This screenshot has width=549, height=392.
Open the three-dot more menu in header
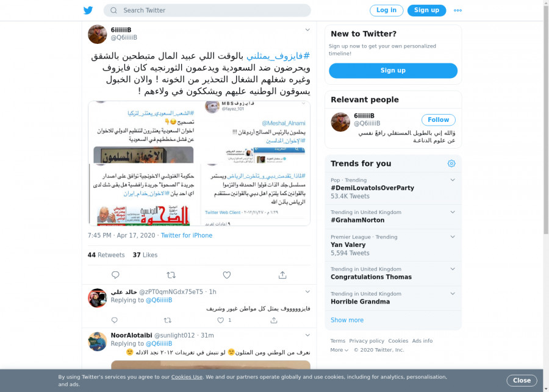[457, 10]
